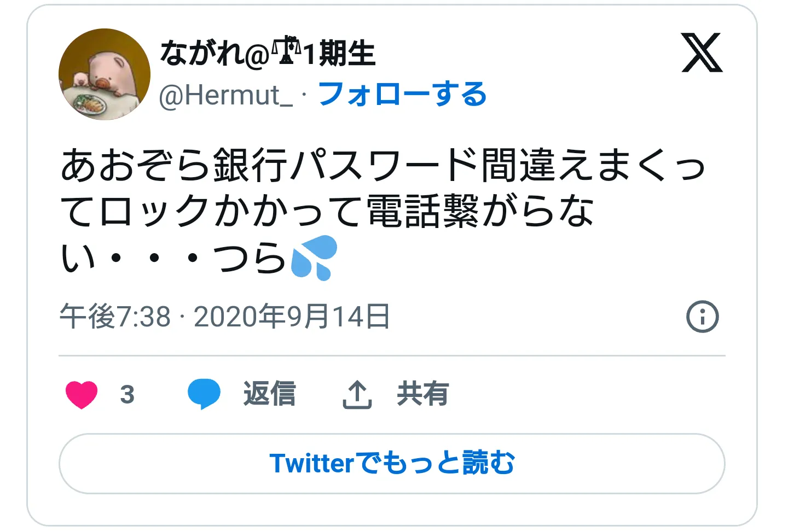Open the ながれ display name profile link
Screen dimensions: 788x532
(x=214, y=53)
